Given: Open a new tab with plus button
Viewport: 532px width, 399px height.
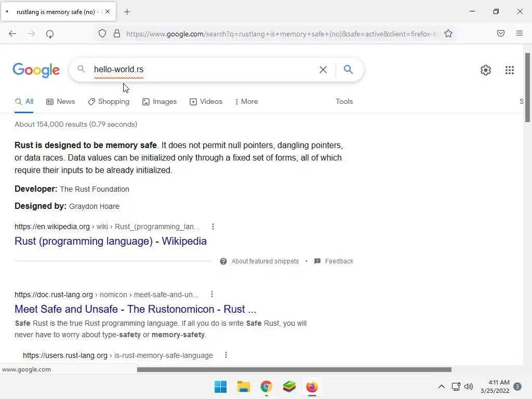Looking at the screenshot, I should [x=127, y=12].
